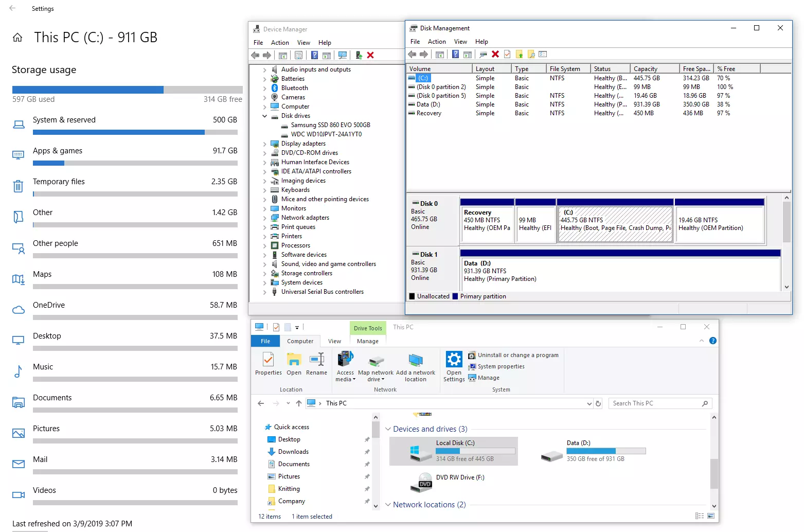
Task: Click Disk Management's red delete icon
Action: point(495,54)
